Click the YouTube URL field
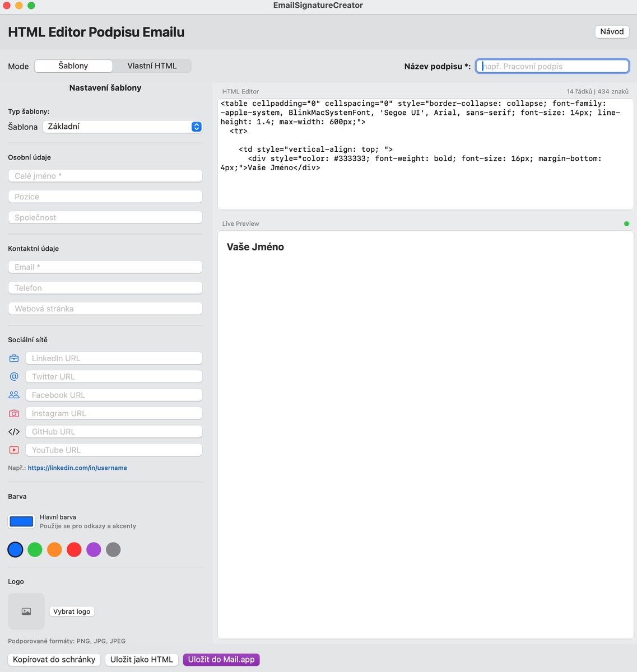637x672 pixels. (x=114, y=450)
